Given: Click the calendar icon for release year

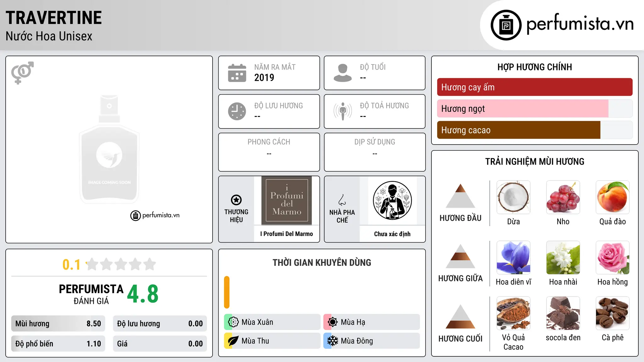Looking at the screenshot, I should pos(237,73).
